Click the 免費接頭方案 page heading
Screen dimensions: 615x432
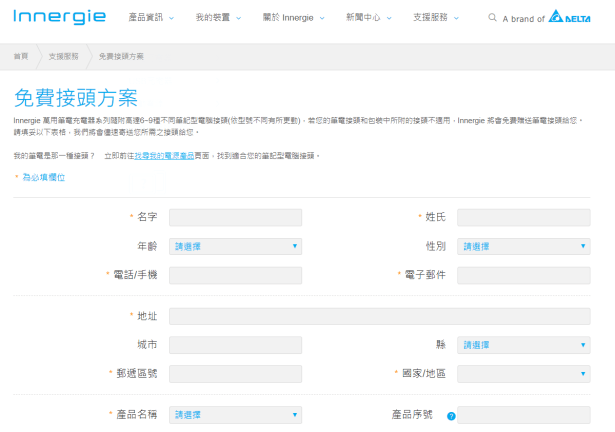[76, 98]
